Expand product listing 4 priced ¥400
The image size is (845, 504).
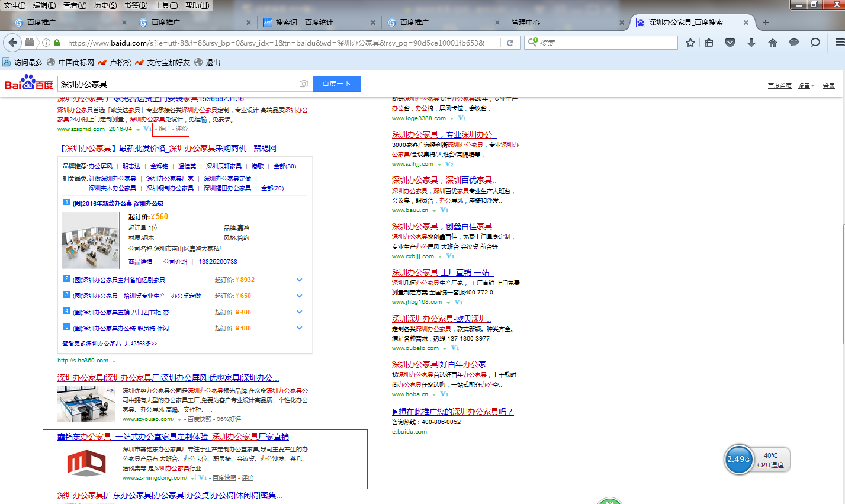pos(299,312)
